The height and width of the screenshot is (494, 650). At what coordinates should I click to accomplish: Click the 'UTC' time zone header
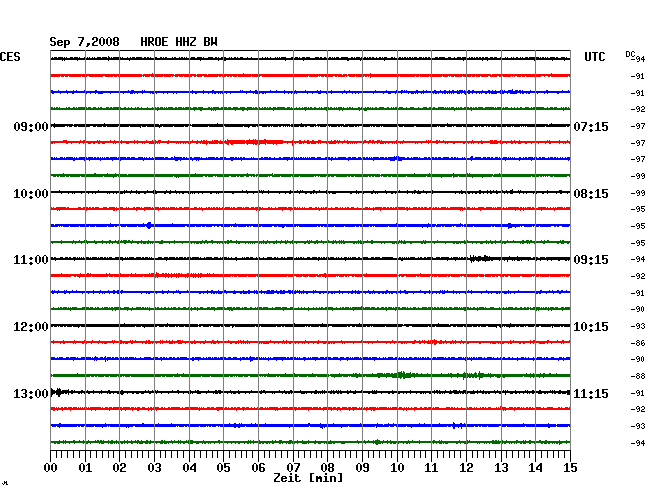pos(594,57)
